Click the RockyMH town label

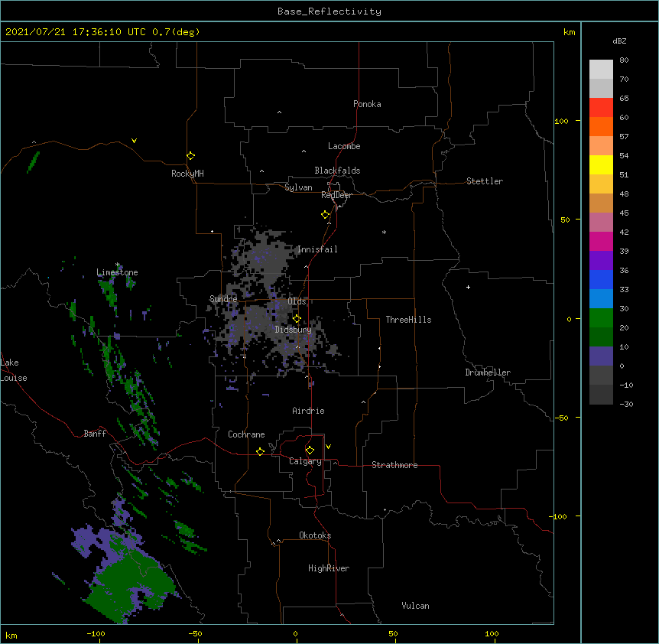[x=187, y=174]
